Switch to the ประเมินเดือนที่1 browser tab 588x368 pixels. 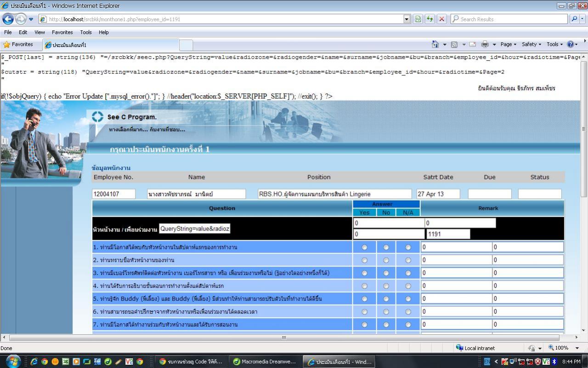pyautogui.click(x=110, y=45)
